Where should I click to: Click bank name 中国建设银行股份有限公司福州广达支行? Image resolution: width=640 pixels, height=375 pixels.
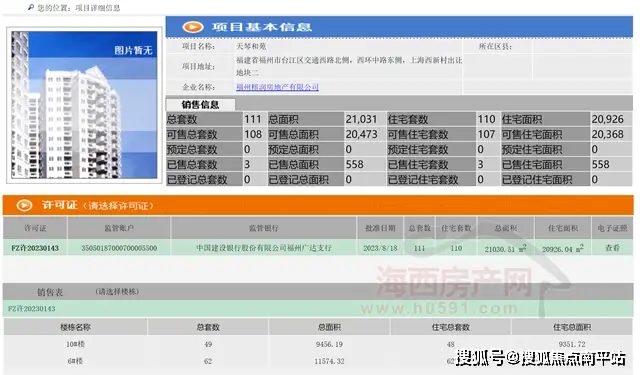(x=264, y=248)
